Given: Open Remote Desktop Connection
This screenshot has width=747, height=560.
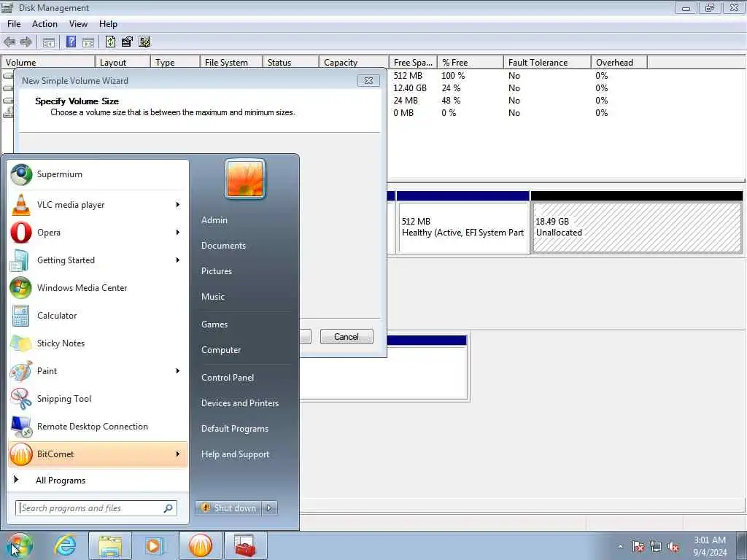Looking at the screenshot, I should click(98, 427).
